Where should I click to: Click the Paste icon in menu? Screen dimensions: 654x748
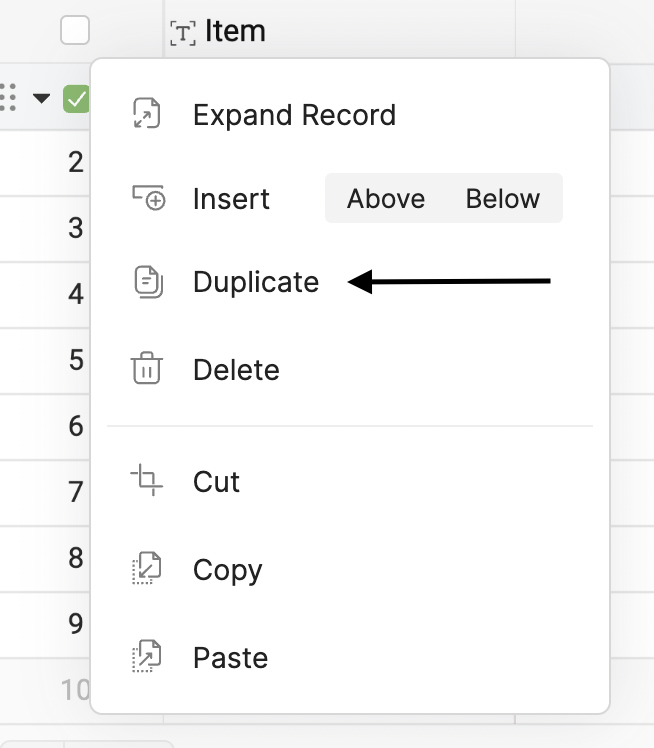147,658
